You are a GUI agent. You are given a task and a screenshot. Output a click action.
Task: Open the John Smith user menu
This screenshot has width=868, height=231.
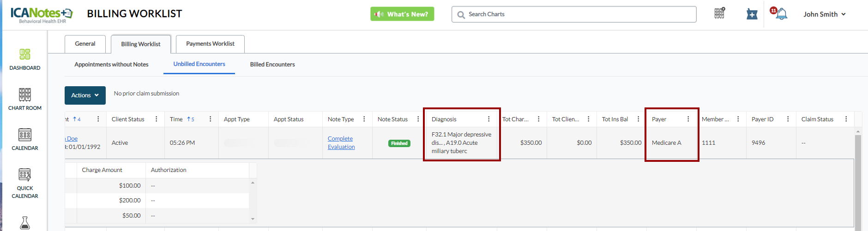click(824, 14)
